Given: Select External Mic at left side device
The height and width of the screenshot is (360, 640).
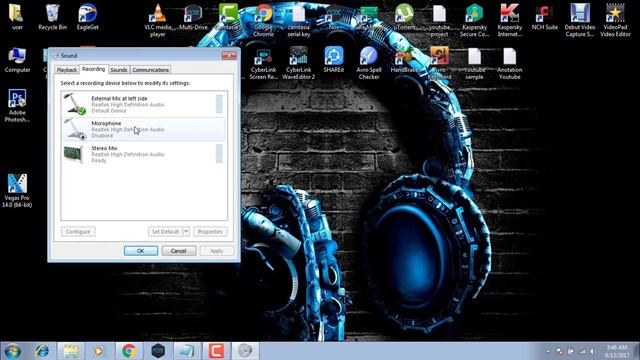Looking at the screenshot, I should (143, 104).
